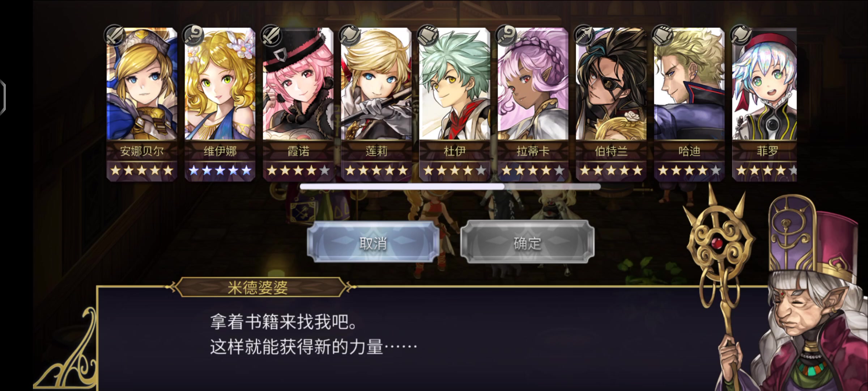This screenshot has width=868, height=391.
Task: Confirm with the 确定 button
Action: pyautogui.click(x=527, y=242)
